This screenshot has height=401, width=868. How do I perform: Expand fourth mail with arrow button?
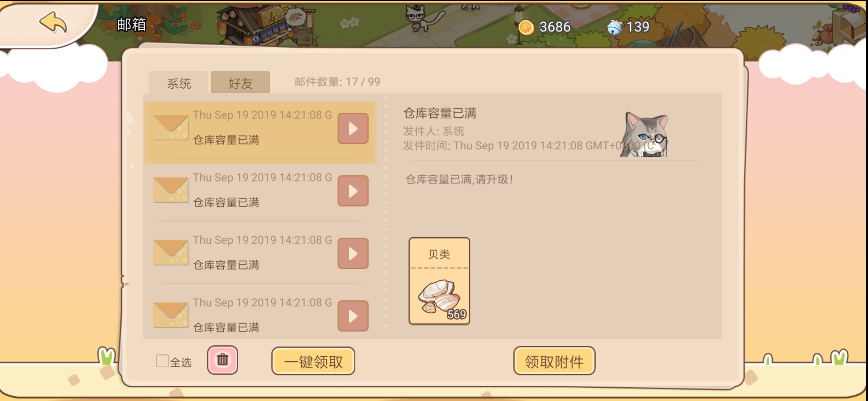click(x=353, y=316)
